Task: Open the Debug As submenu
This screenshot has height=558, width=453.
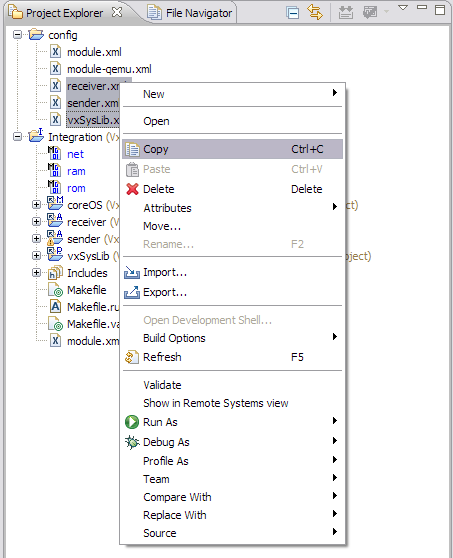Action: click(232, 442)
